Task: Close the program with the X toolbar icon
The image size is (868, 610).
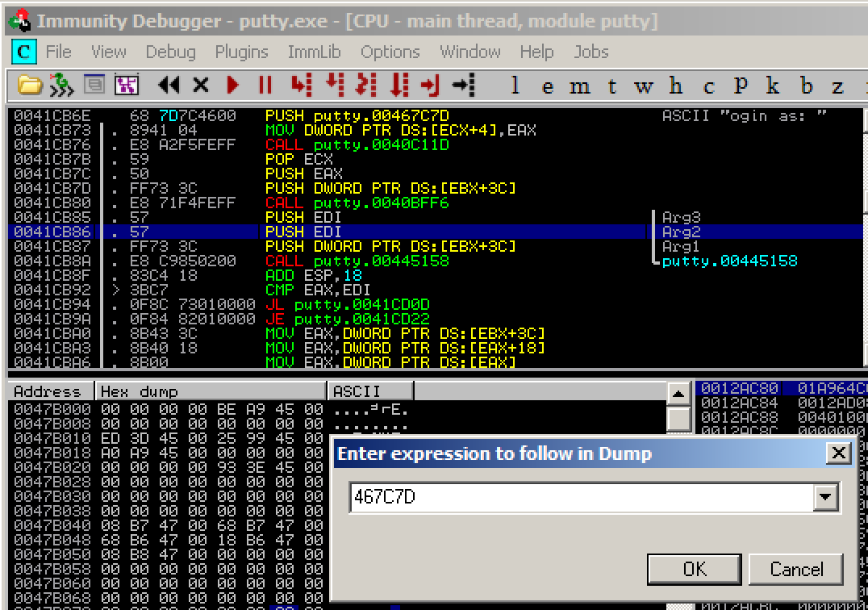Action: point(201,86)
